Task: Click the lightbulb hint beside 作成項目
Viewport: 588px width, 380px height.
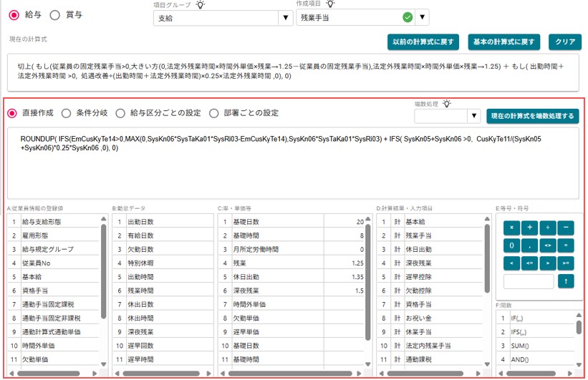Action: [330, 4]
